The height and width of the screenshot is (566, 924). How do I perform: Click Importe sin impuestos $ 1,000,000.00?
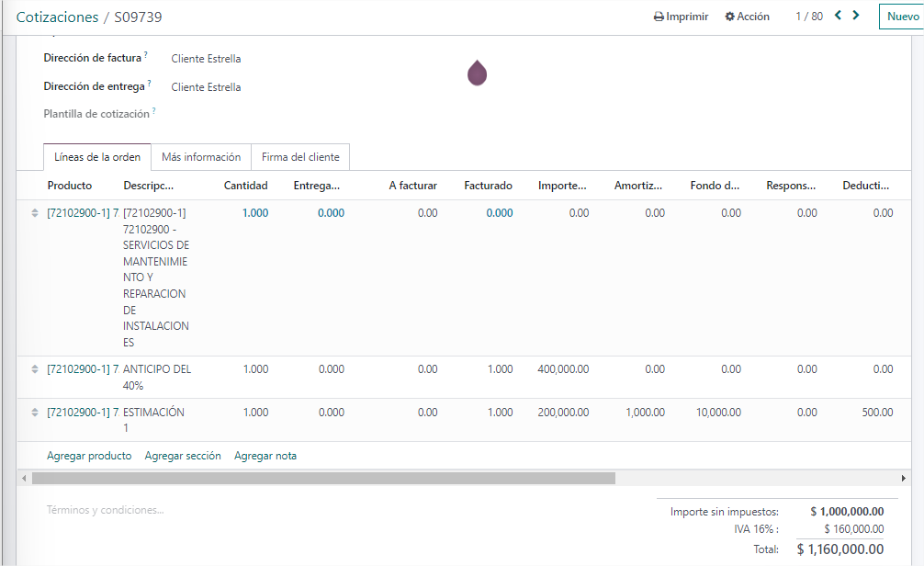click(x=847, y=511)
